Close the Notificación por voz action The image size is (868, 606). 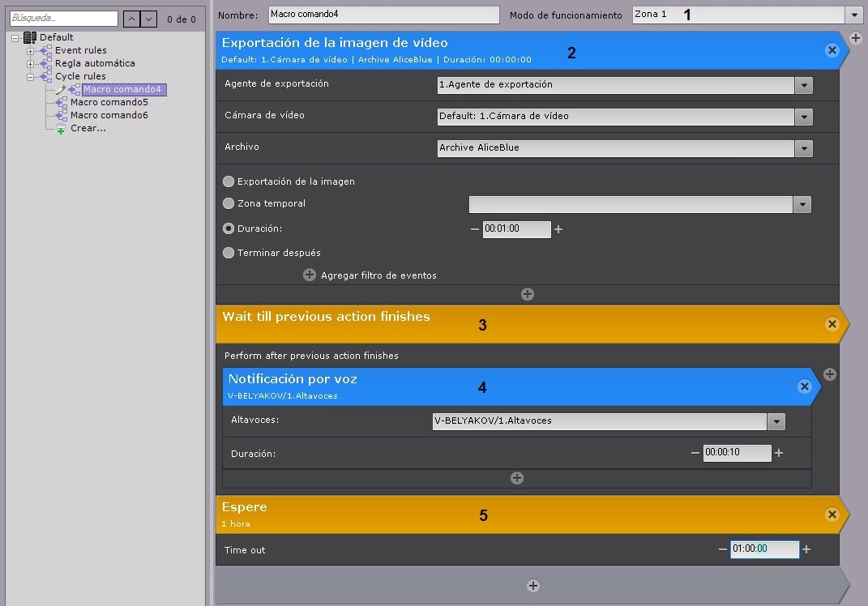pos(805,387)
